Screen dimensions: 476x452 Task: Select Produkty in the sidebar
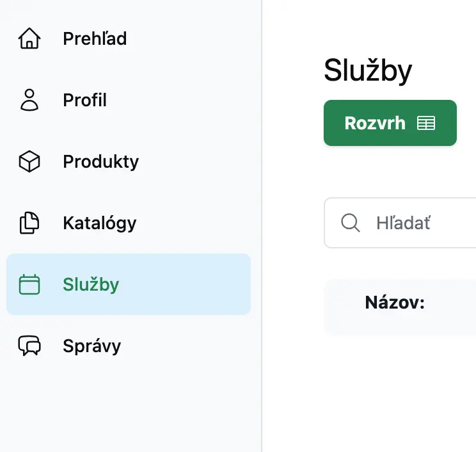click(x=100, y=161)
